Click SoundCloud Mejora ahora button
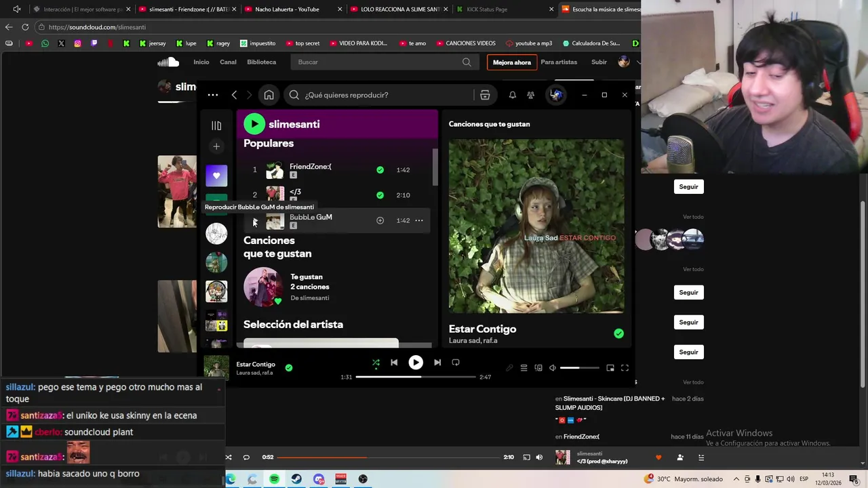 [x=512, y=62]
